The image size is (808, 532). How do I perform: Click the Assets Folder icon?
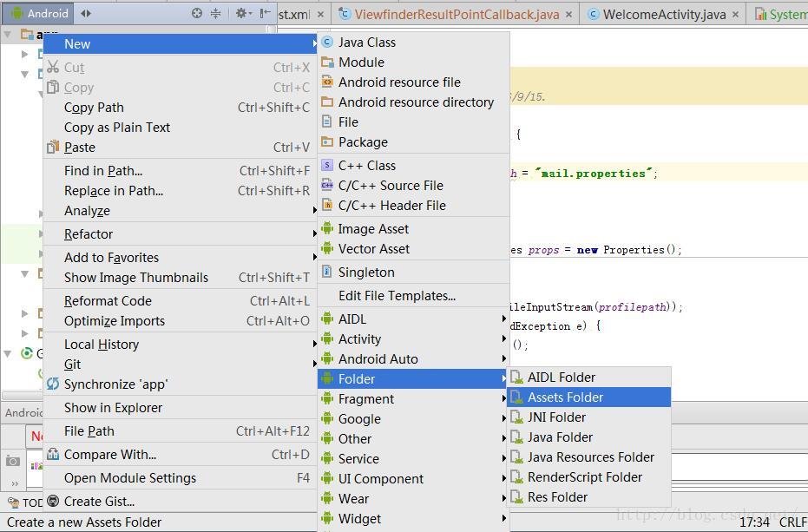[x=517, y=397]
